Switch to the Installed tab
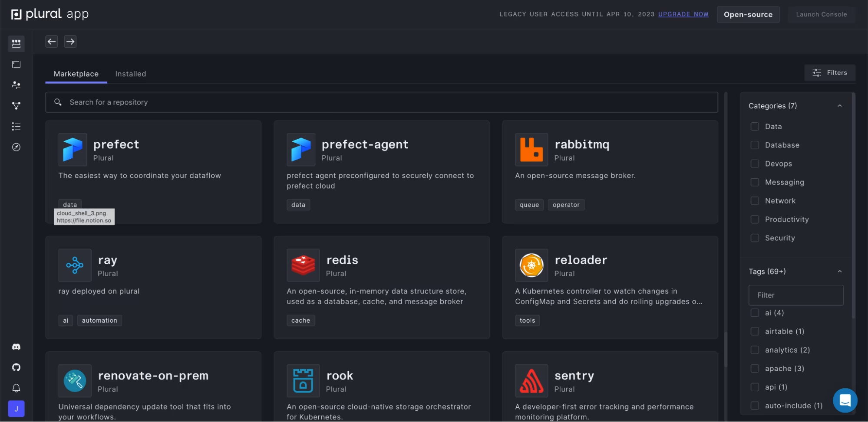Image resolution: width=868 pixels, height=422 pixels. tap(131, 74)
